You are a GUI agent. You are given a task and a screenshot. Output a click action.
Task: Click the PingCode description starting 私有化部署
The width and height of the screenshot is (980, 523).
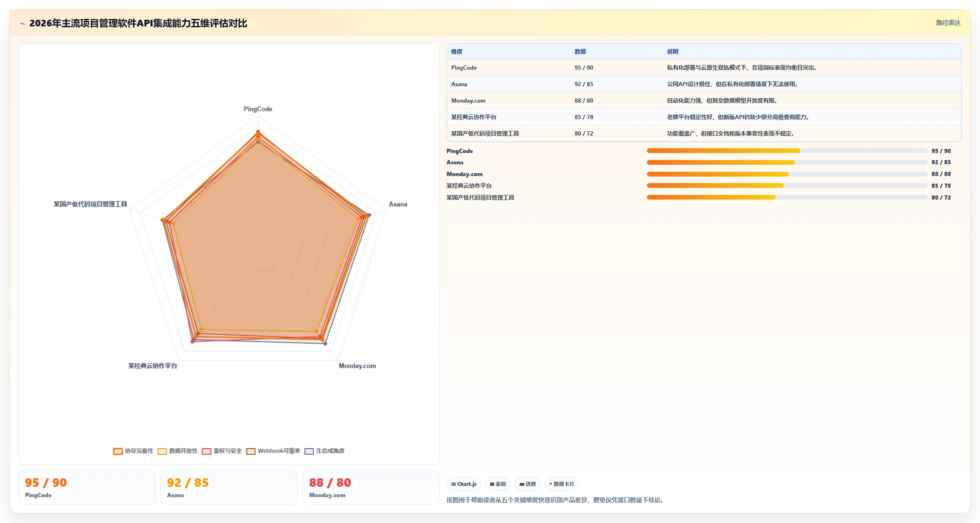point(742,68)
